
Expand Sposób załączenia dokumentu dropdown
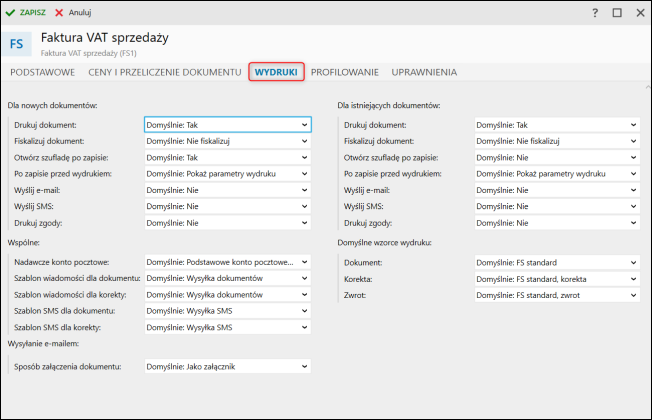click(305, 367)
